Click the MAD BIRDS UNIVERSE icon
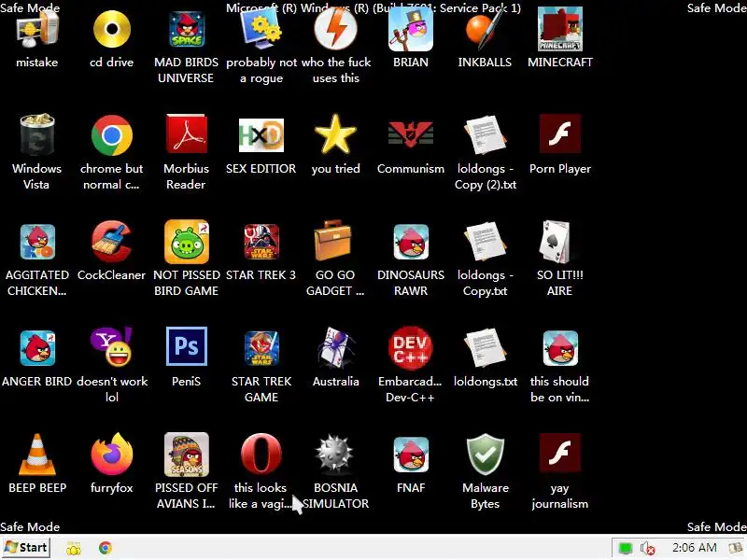The image size is (747, 560). coord(186,29)
